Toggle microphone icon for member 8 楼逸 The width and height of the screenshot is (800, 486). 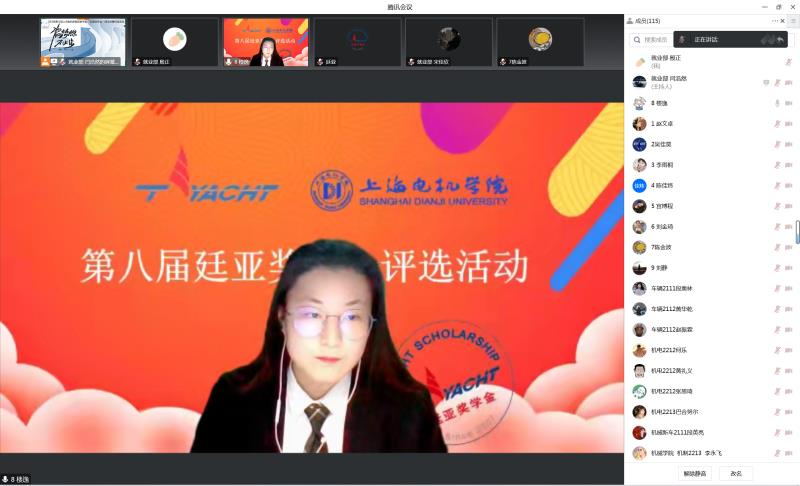click(x=777, y=103)
